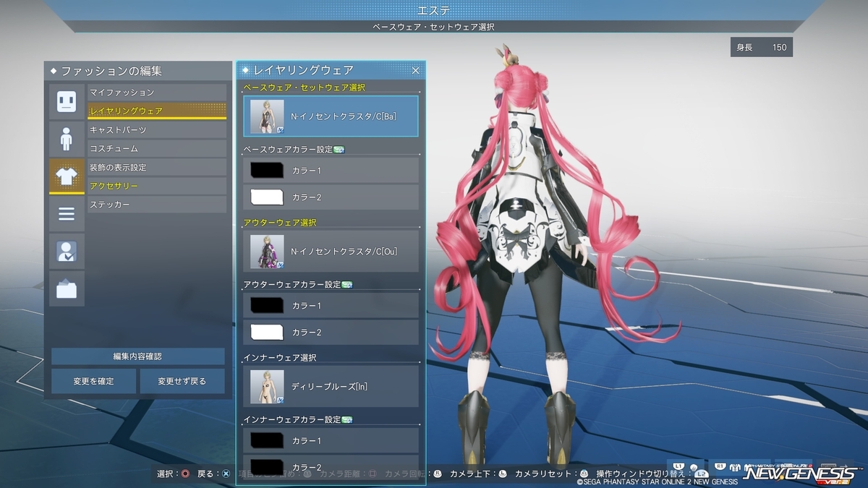Open the three-line list category icon
The width and height of the screenshot is (868, 488).
(x=67, y=214)
